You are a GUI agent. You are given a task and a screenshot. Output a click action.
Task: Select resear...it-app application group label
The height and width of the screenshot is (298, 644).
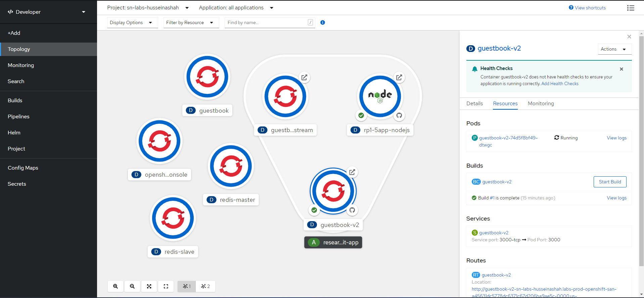point(333,242)
